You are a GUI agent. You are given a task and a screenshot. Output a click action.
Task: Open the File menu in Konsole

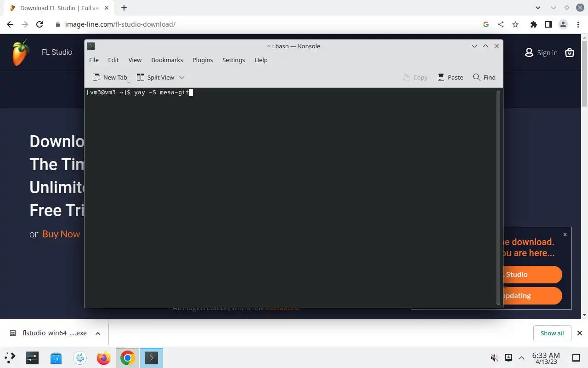94,60
